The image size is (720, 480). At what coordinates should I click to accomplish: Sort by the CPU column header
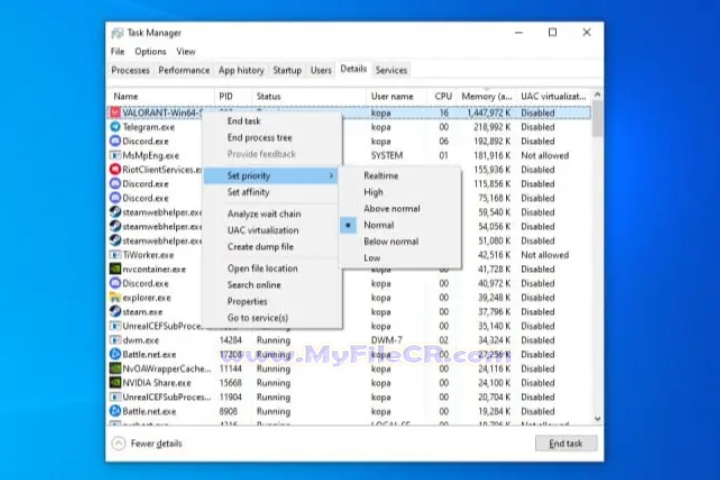[x=443, y=96]
